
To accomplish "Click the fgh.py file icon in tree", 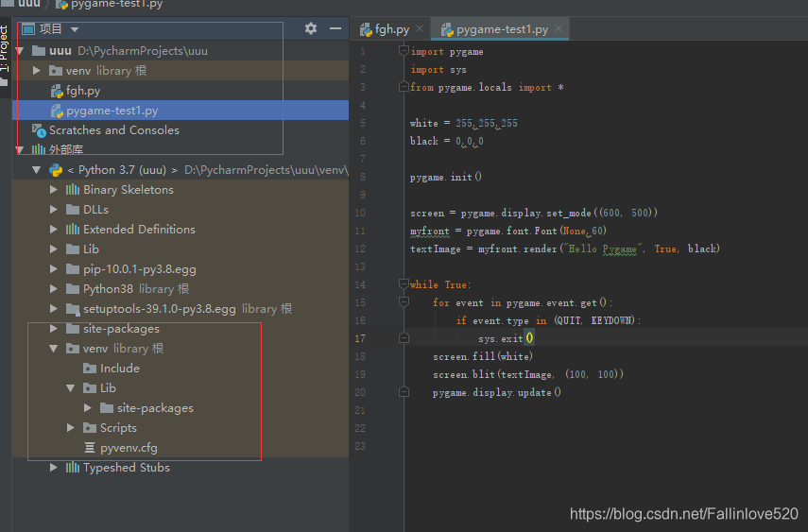I will pyautogui.click(x=57, y=92).
